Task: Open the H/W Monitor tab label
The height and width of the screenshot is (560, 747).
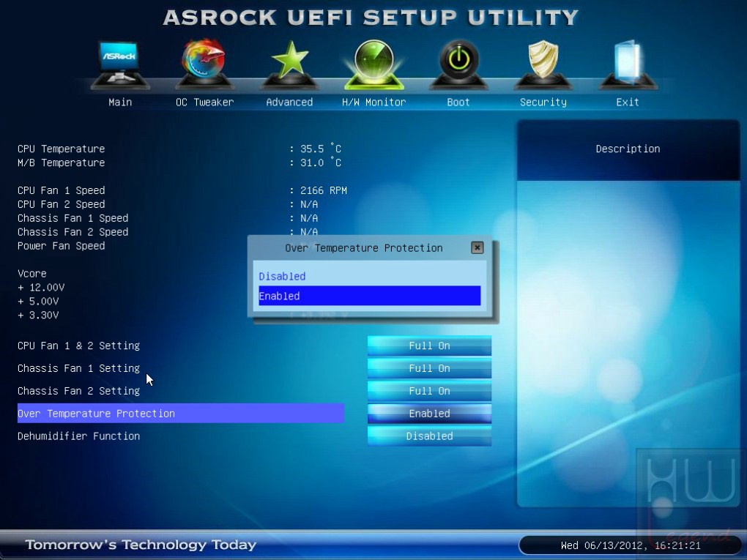Action: (x=374, y=102)
